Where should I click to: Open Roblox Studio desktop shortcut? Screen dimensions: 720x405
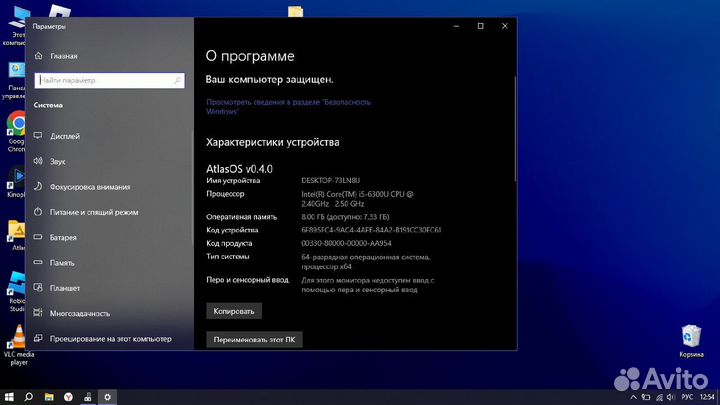pyautogui.click(x=17, y=291)
